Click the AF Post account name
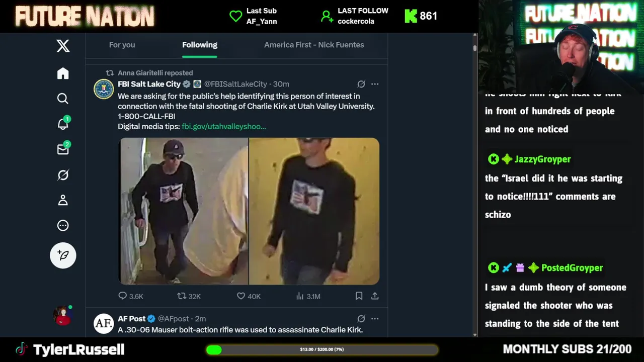 (132, 319)
